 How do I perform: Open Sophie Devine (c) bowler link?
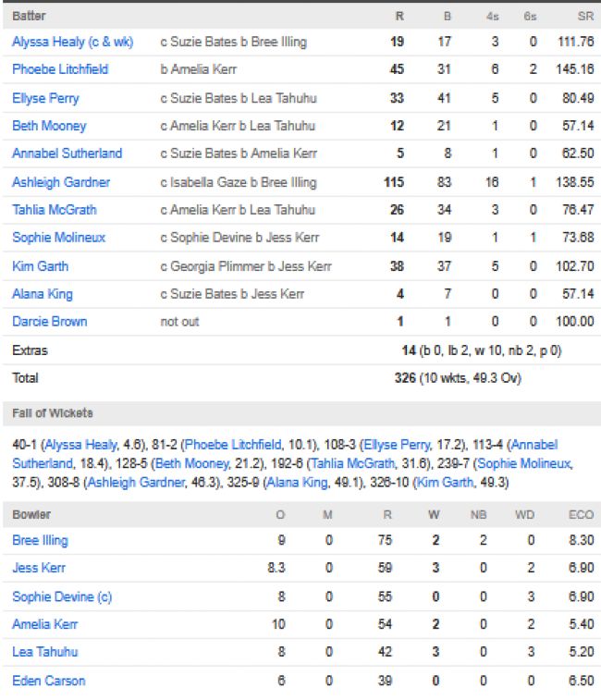point(62,596)
